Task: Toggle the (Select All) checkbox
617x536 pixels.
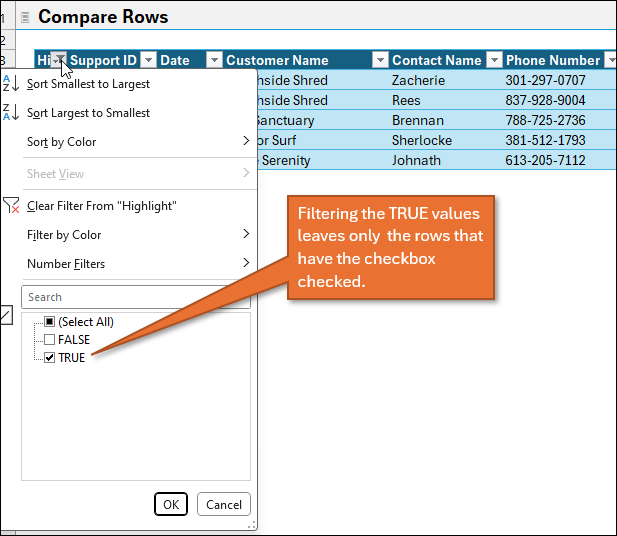Action: 49,322
